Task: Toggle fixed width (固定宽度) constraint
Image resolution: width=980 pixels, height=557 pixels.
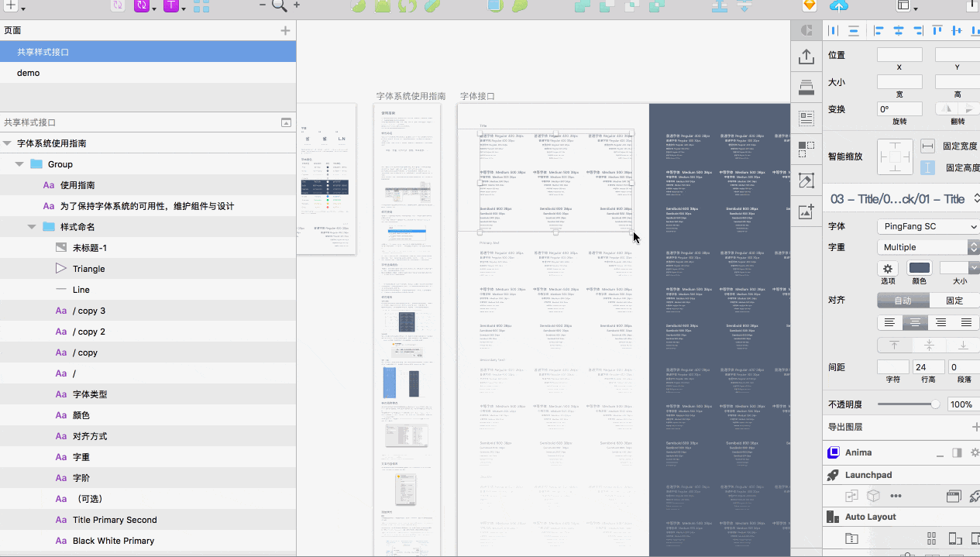Action: 927,146
